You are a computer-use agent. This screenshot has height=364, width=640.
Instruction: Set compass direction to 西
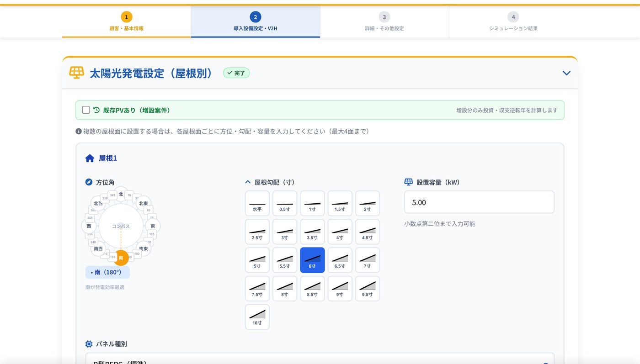click(x=89, y=226)
